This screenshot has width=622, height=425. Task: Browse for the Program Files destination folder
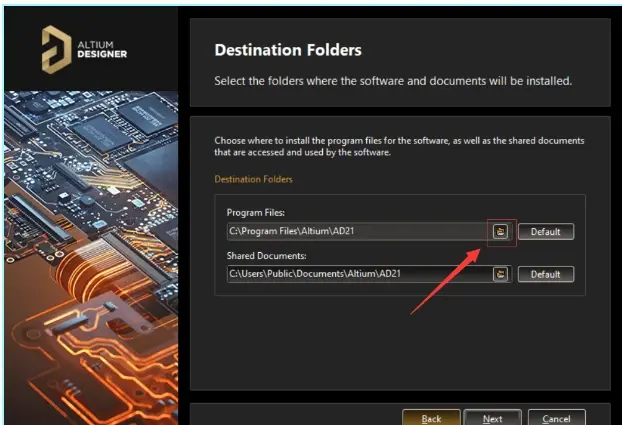[x=500, y=231]
